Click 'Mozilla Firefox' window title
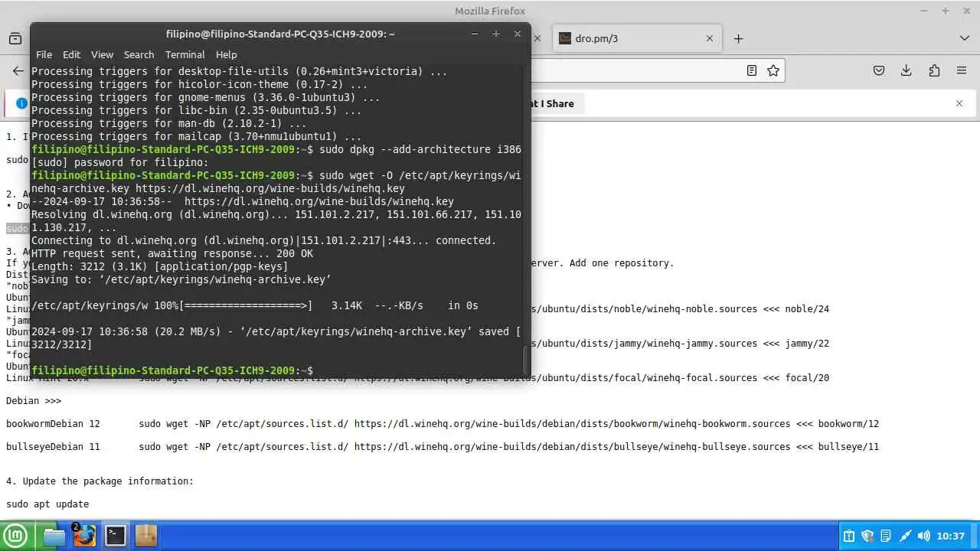Image resolution: width=980 pixels, height=551 pixels. click(x=490, y=11)
